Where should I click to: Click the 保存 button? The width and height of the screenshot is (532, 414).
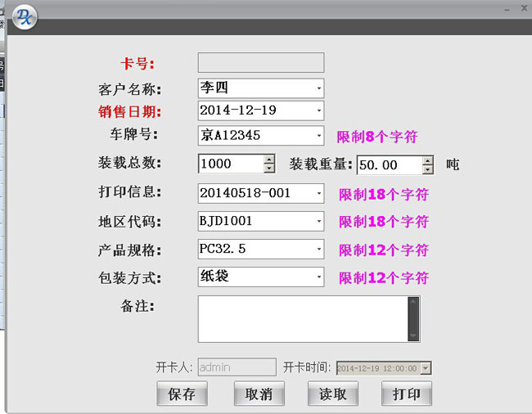pyautogui.click(x=182, y=394)
